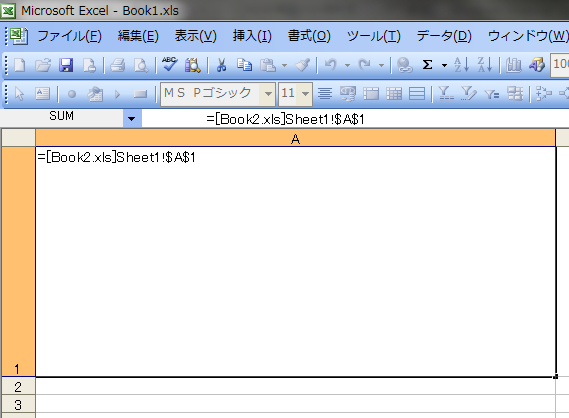Expand the Name Box SUM dropdown arrow
Screen dimensions: 569x418
(132, 118)
